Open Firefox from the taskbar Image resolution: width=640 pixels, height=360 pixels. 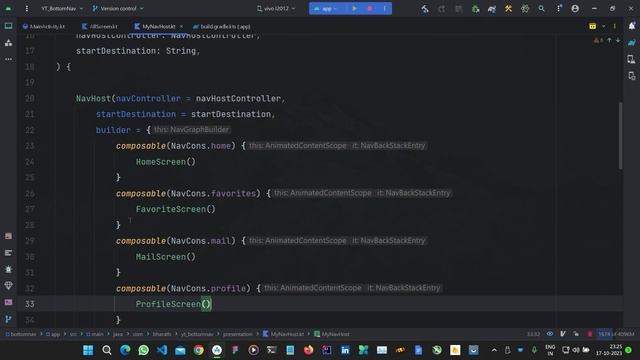tap(308, 350)
